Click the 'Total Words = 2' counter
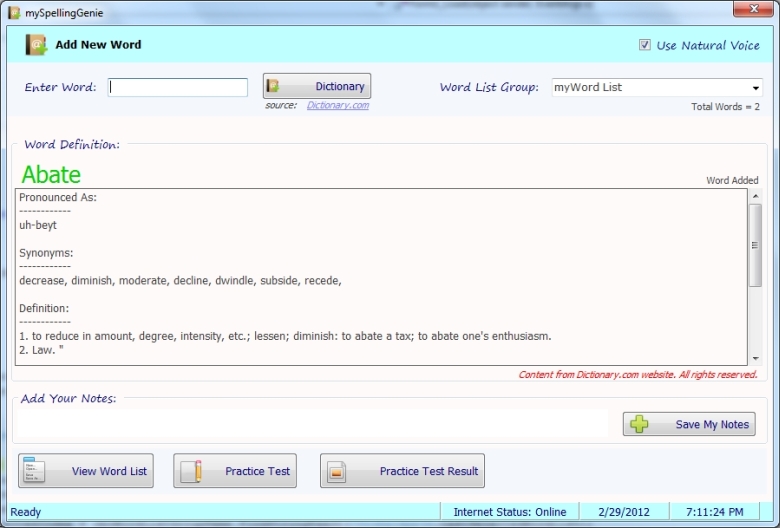Image resolution: width=780 pixels, height=528 pixels. tap(725, 106)
